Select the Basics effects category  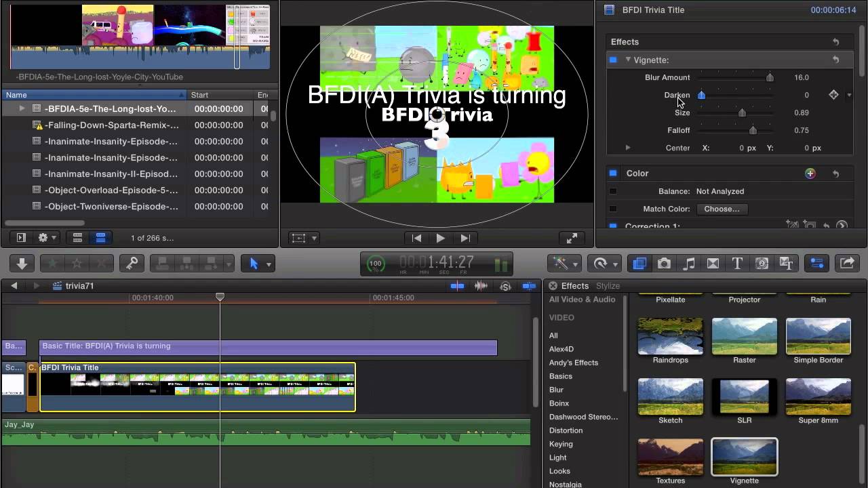tap(560, 376)
